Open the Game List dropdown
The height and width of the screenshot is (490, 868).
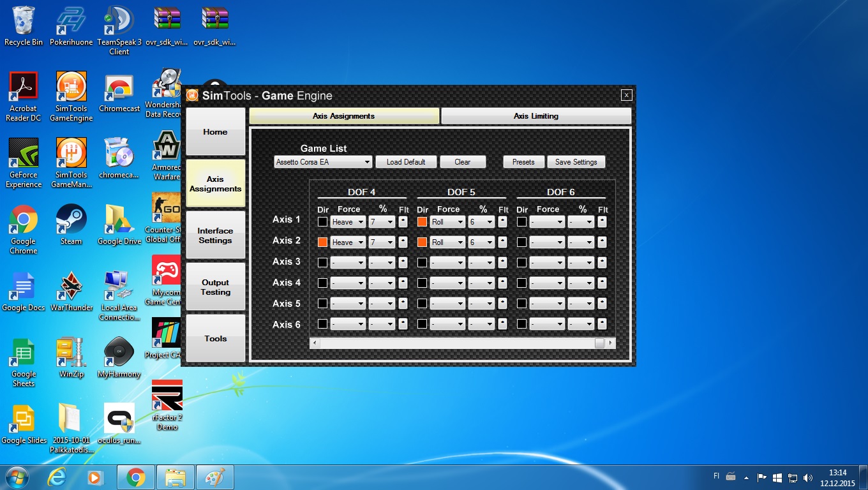coord(323,162)
